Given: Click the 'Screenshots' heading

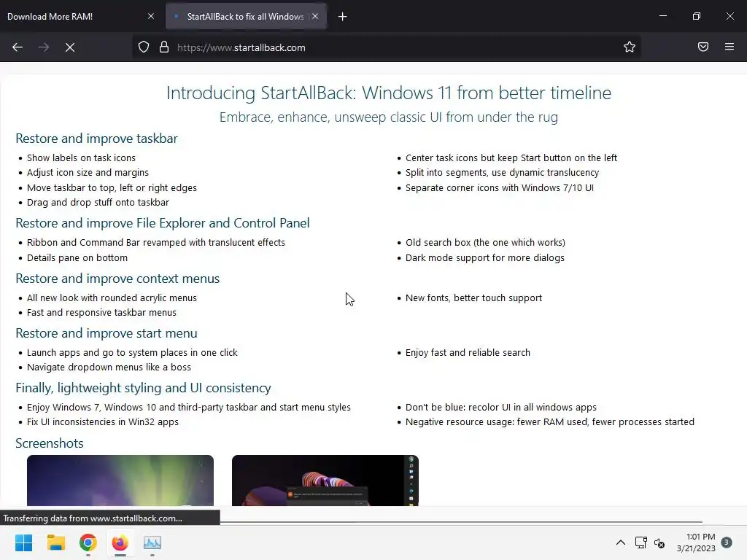Looking at the screenshot, I should click(x=49, y=443).
